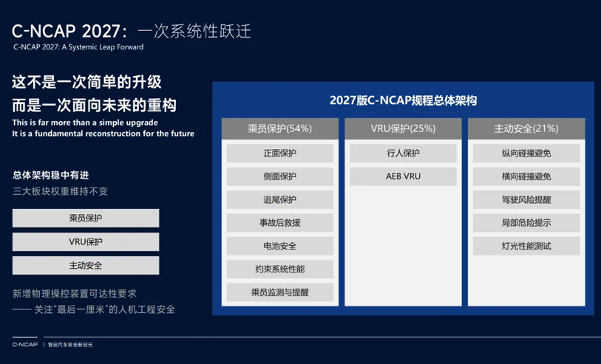Click the C-NCAP logo in the footer
601x364 pixels.
coord(25,345)
